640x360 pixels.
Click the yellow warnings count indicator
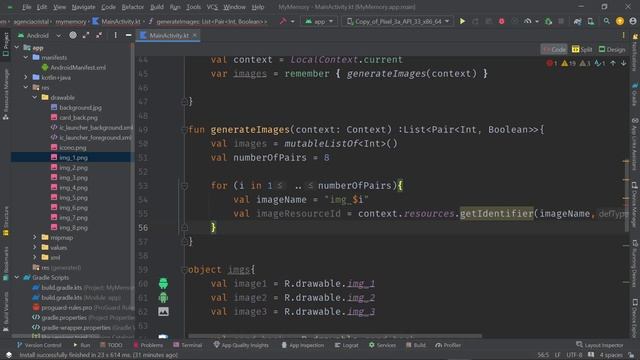[568, 63]
